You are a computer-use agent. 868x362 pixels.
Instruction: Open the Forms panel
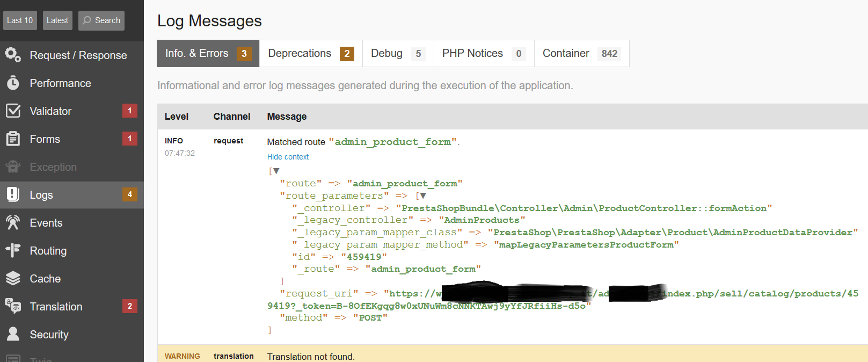click(72, 139)
